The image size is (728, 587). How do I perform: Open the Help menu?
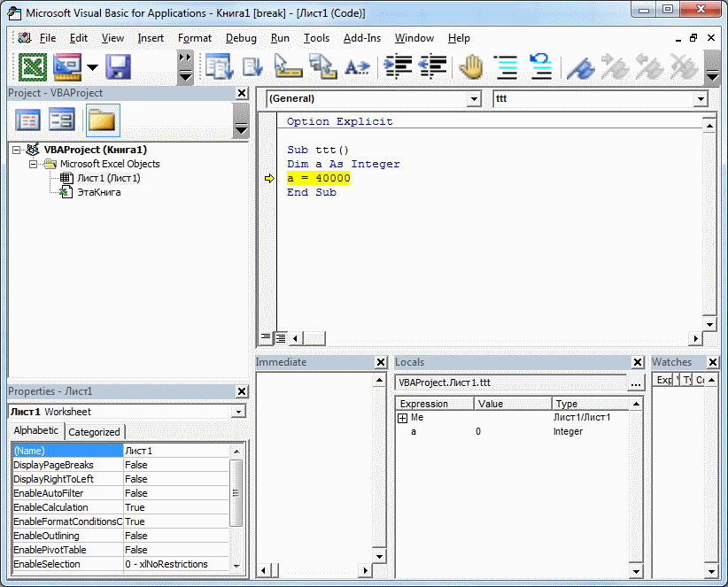[459, 38]
